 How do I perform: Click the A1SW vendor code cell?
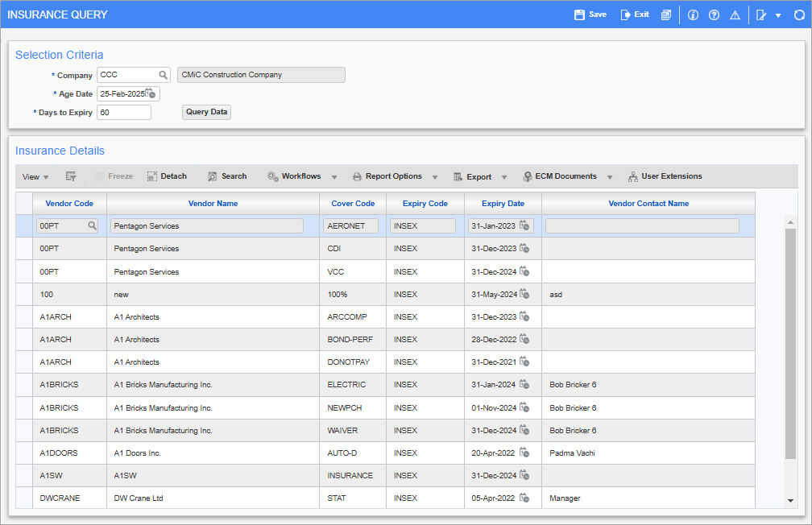(x=69, y=475)
